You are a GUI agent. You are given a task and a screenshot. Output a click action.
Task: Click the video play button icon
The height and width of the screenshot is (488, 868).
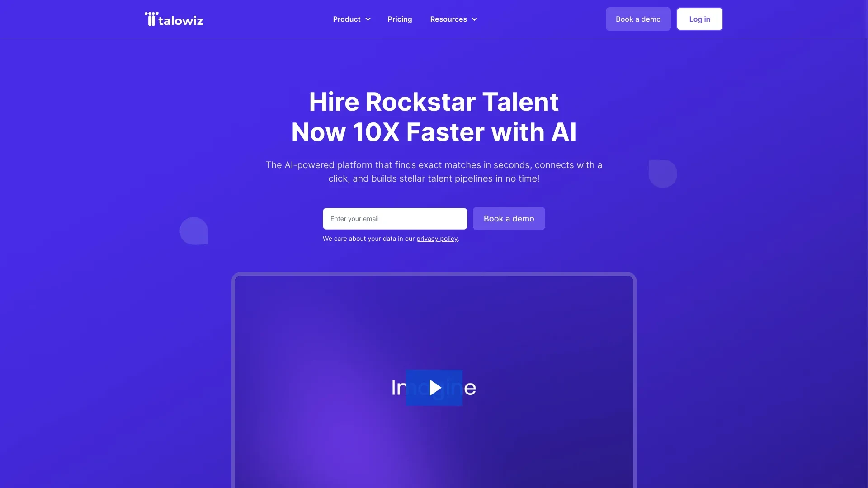pos(434,387)
